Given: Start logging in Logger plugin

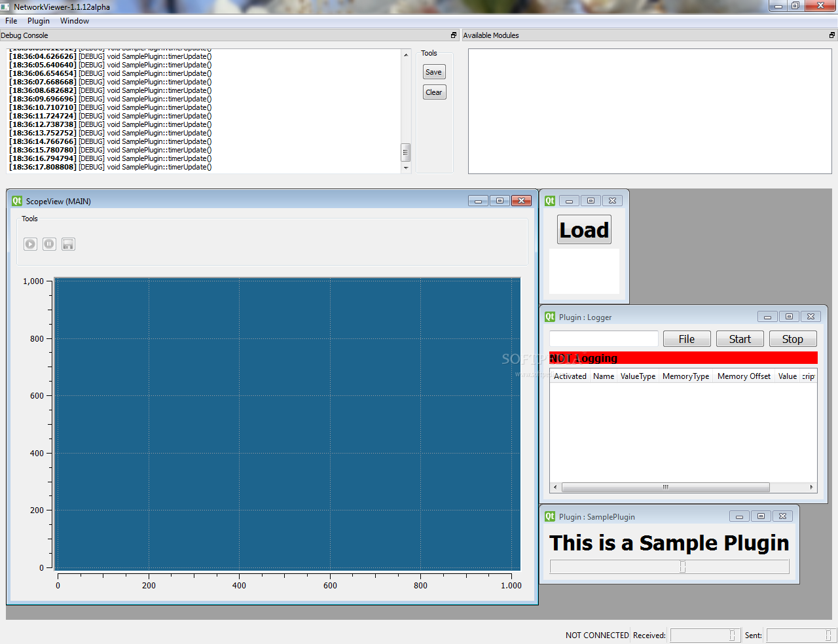Looking at the screenshot, I should click(x=740, y=339).
